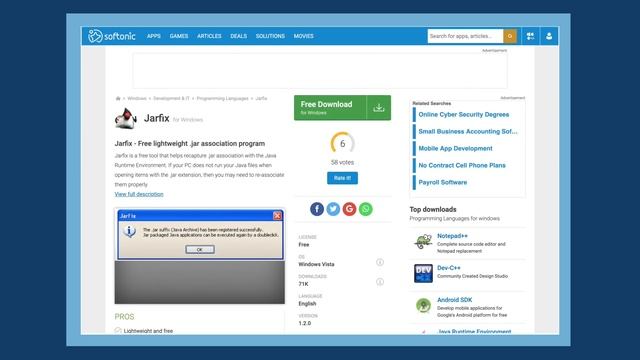Open the Android SDK link
Screen dimensions: 640x360
click(x=454, y=300)
